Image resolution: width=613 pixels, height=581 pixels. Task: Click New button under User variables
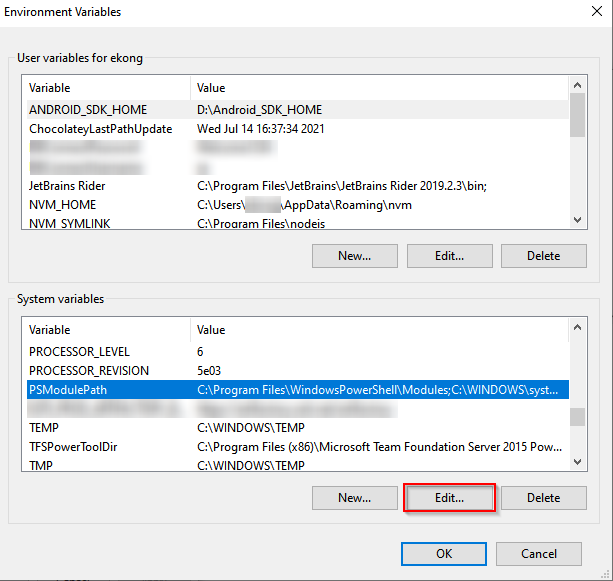[355, 255]
